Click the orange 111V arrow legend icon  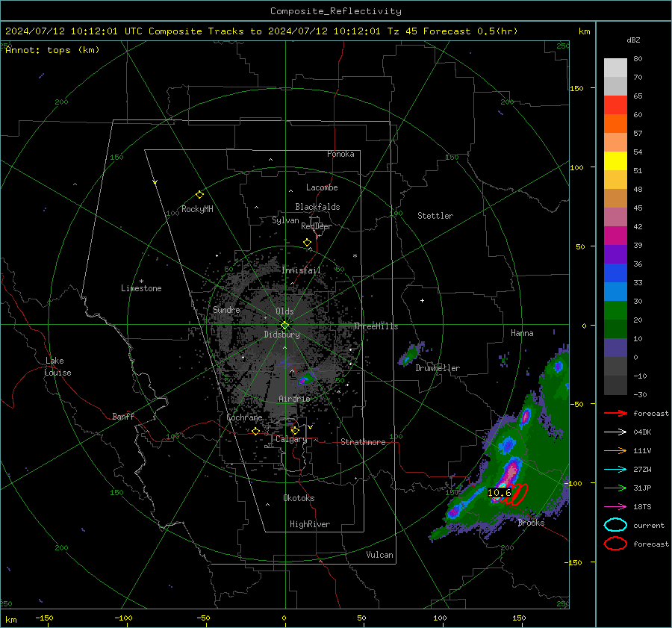[x=615, y=450]
